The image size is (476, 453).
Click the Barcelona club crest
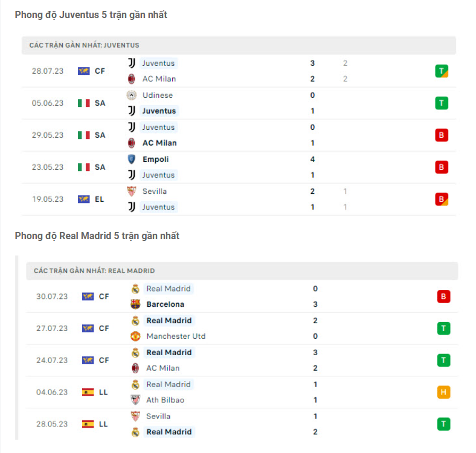(135, 304)
